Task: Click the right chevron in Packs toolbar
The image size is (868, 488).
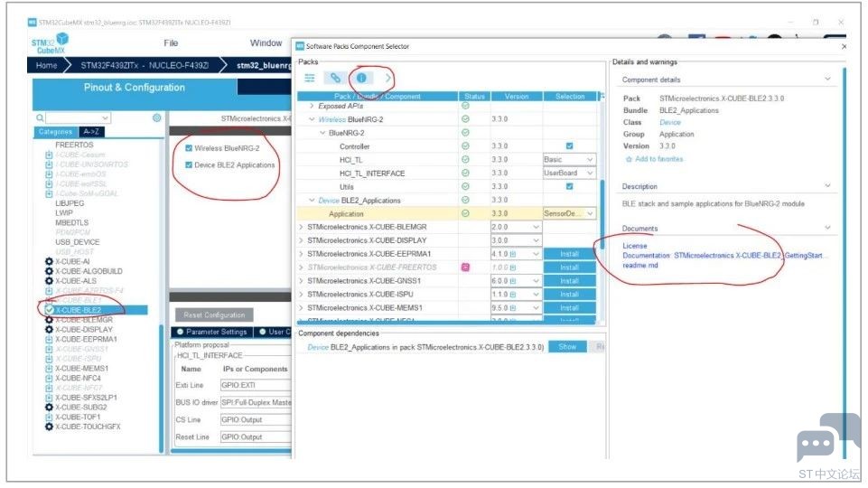Action: click(387, 78)
